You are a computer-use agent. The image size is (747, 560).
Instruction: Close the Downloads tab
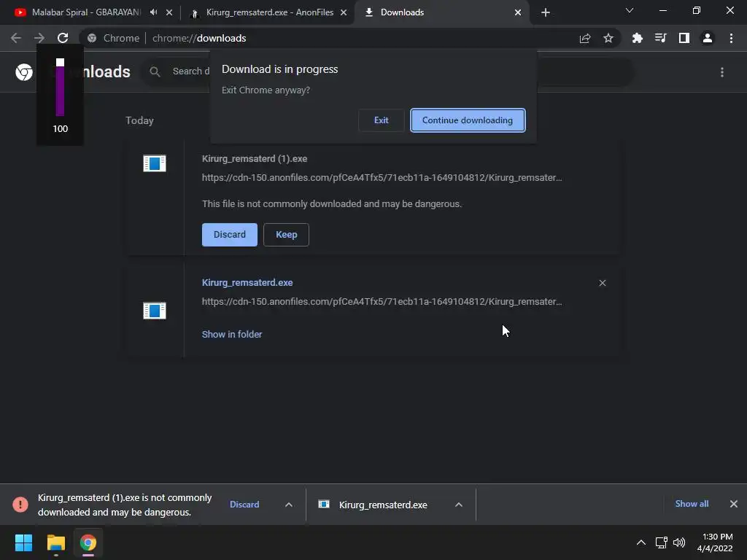tap(518, 13)
